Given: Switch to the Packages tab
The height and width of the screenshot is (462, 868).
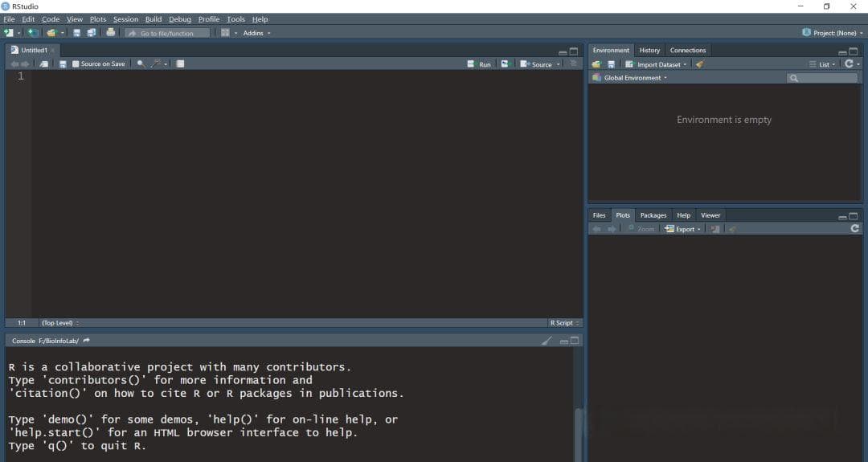Looking at the screenshot, I should (x=653, y=215).
